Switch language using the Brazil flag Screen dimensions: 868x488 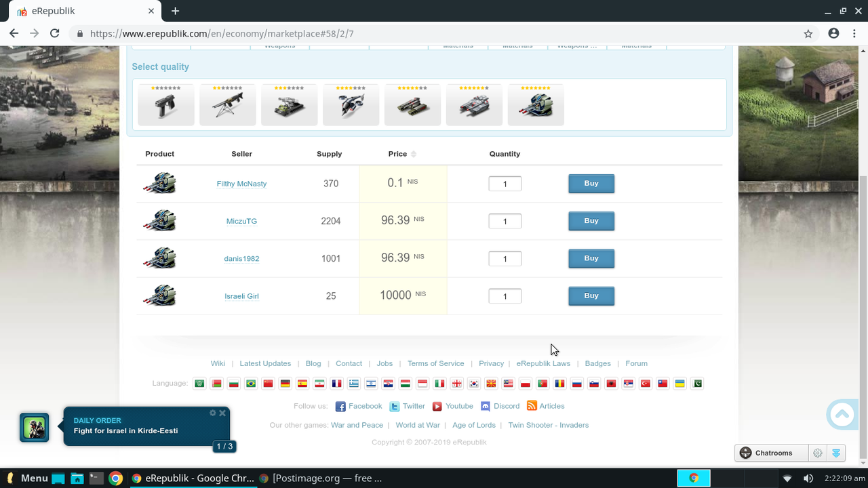(251, 384)
